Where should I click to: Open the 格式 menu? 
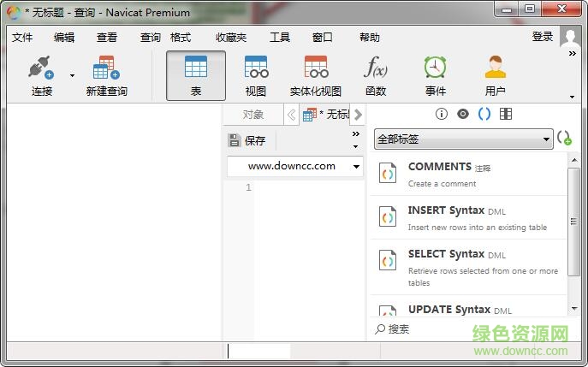click(181, 38)
